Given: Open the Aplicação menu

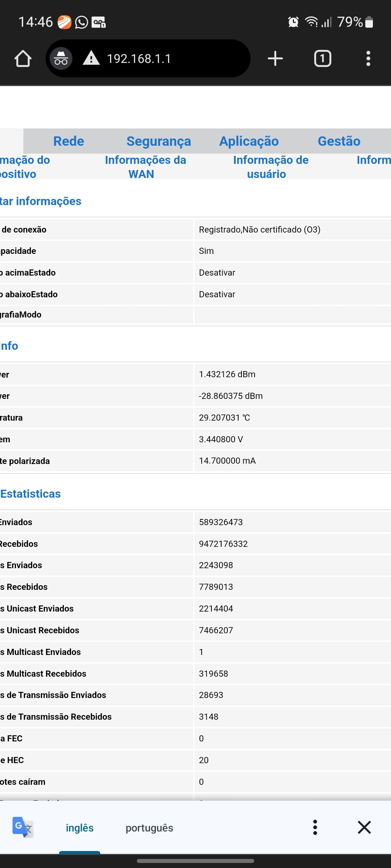Looking at the screenshot, I should click(249, 141).
